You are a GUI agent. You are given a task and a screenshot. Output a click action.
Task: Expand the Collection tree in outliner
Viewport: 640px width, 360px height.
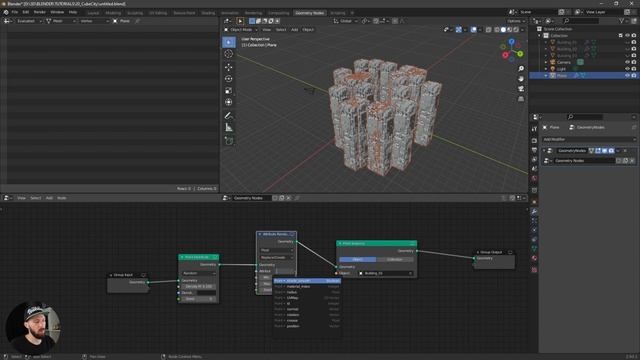[x=539, y=36]
